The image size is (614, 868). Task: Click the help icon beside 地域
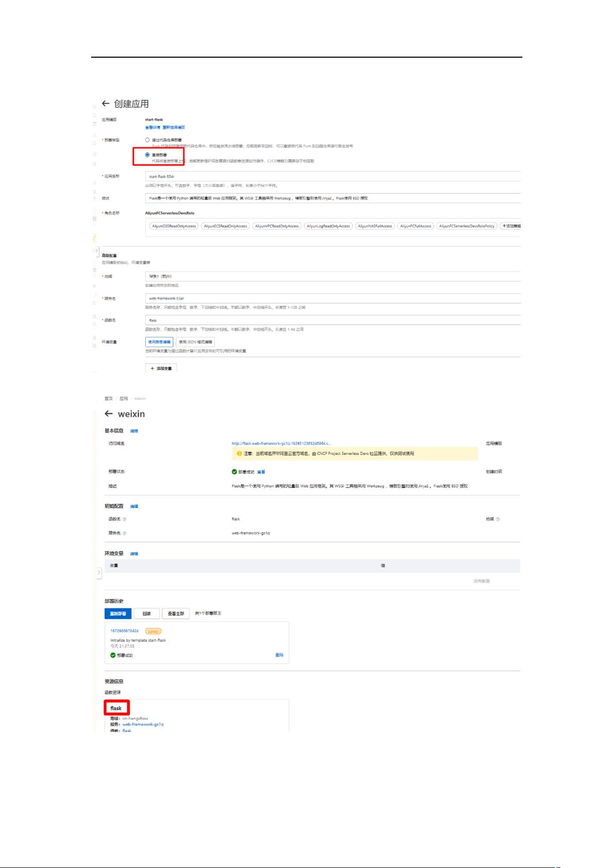point(498,519)
